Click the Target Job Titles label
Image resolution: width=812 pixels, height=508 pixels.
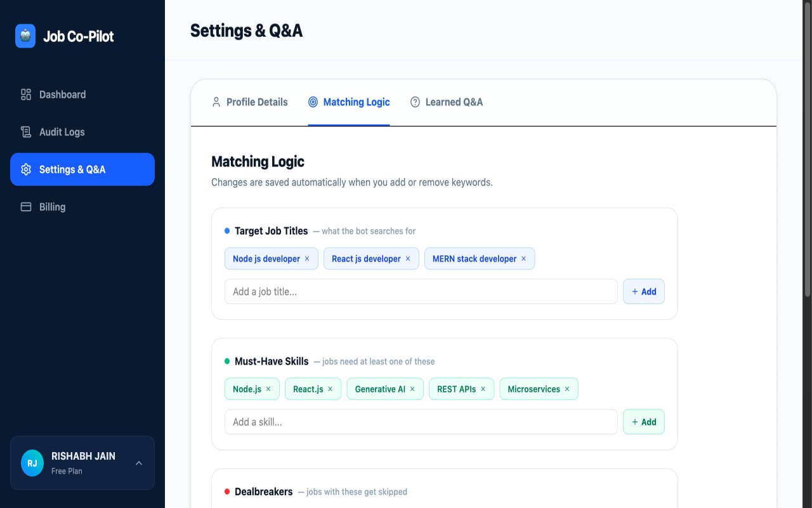click(272, 231)
